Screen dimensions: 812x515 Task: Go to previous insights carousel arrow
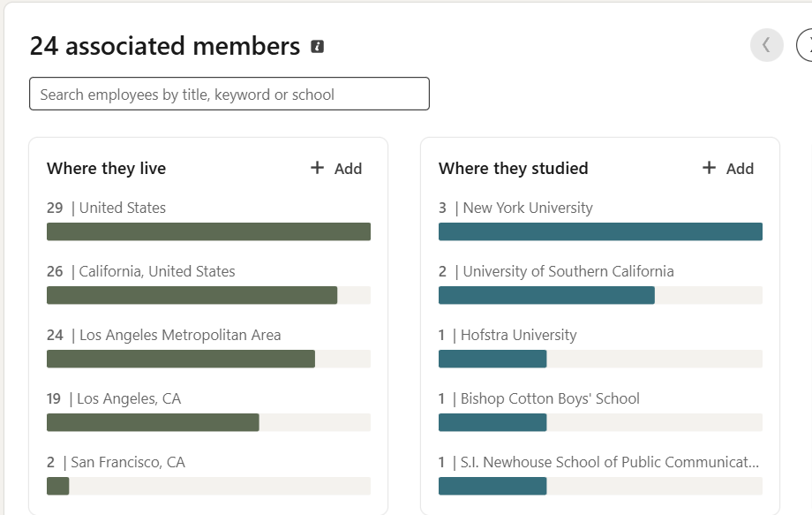[x=766, y=45]
